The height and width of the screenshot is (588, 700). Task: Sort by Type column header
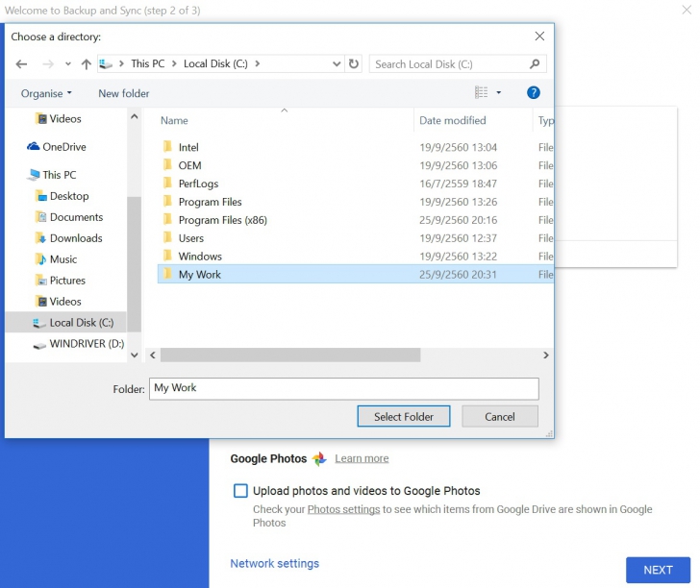(544, 120)
